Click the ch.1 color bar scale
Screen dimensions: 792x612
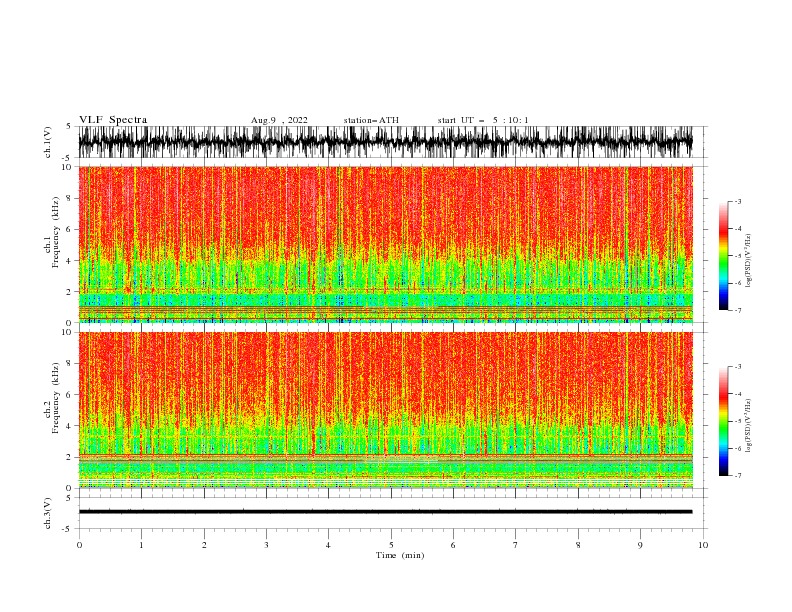click(724, 256)
